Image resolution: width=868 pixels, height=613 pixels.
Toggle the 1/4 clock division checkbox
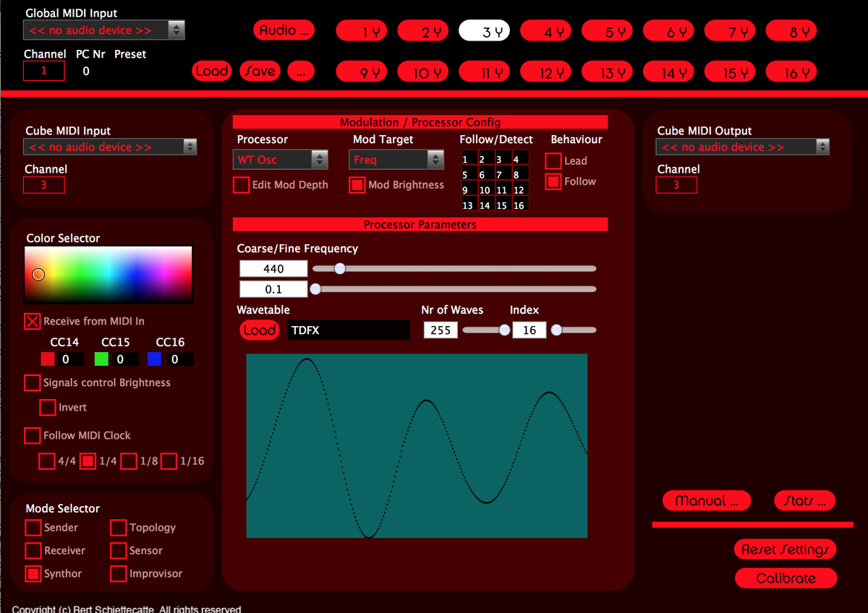[88, 460]
